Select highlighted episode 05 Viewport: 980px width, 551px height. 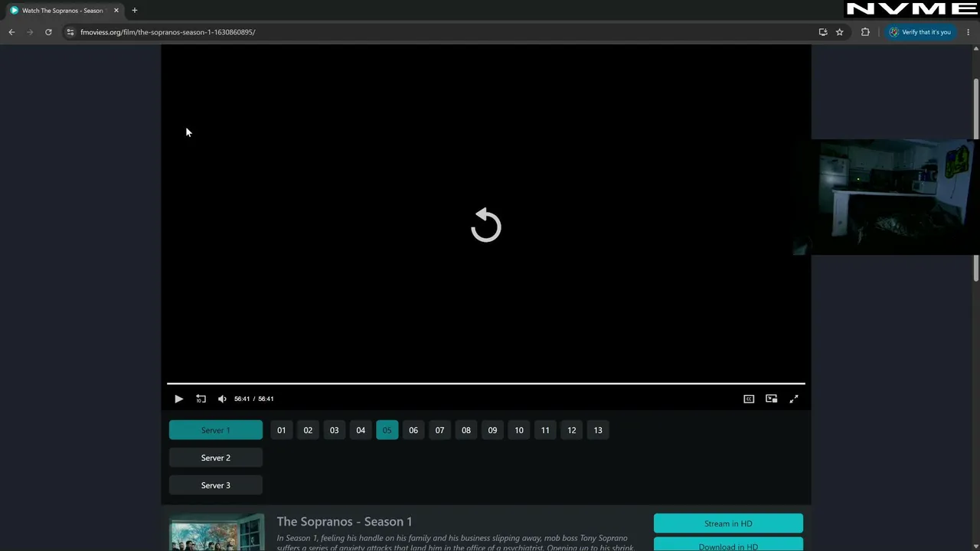click(x=387, y=430)
